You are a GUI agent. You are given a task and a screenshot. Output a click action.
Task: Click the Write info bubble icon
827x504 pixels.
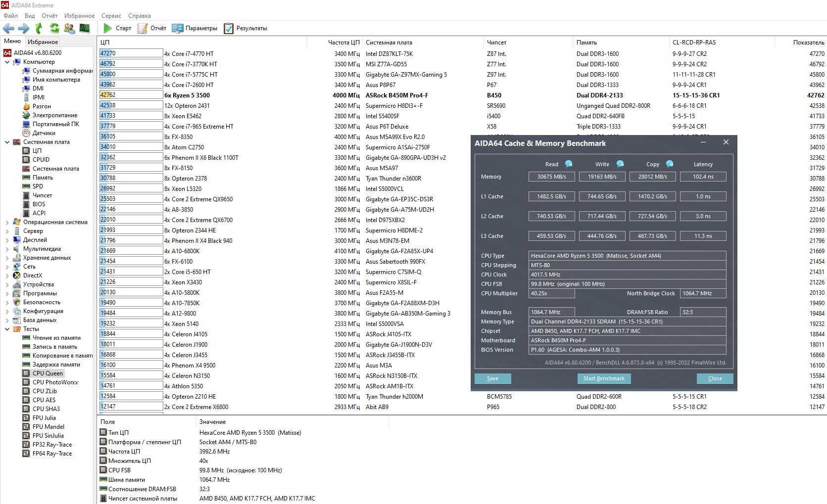coord(620,164)
